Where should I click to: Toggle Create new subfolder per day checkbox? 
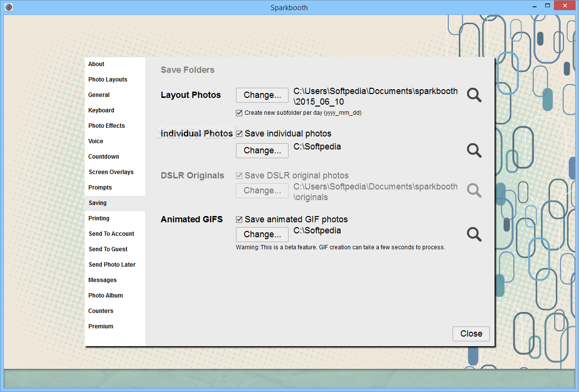(239, 113)
